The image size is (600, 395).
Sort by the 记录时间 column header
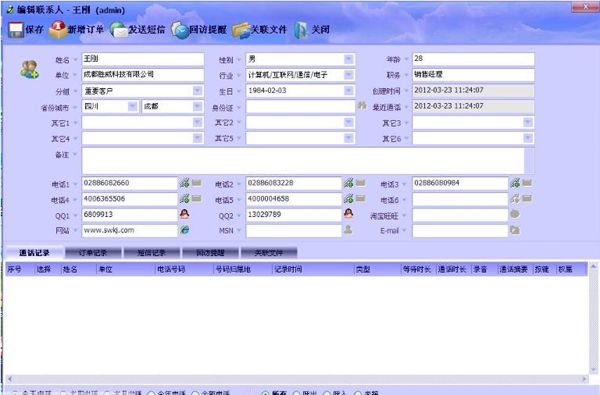tap(313, 269)
